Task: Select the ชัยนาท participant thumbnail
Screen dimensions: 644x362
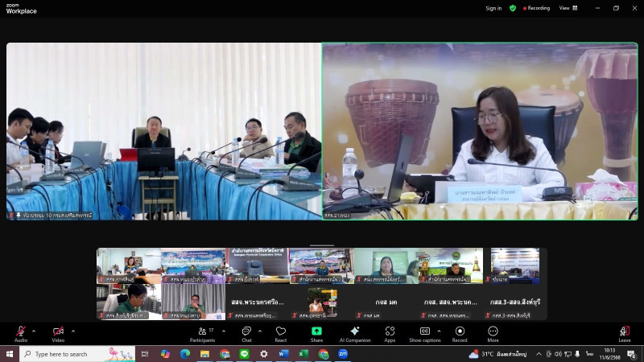Action: [x=515, y=265]
